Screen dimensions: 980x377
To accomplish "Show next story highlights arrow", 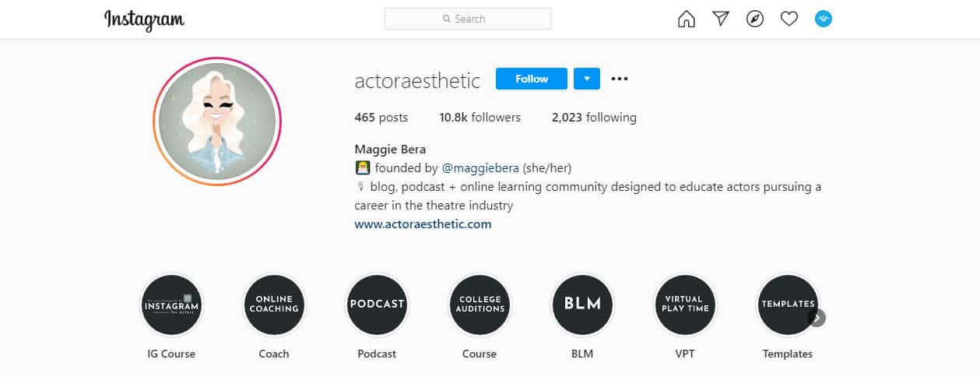I will 817,318.
